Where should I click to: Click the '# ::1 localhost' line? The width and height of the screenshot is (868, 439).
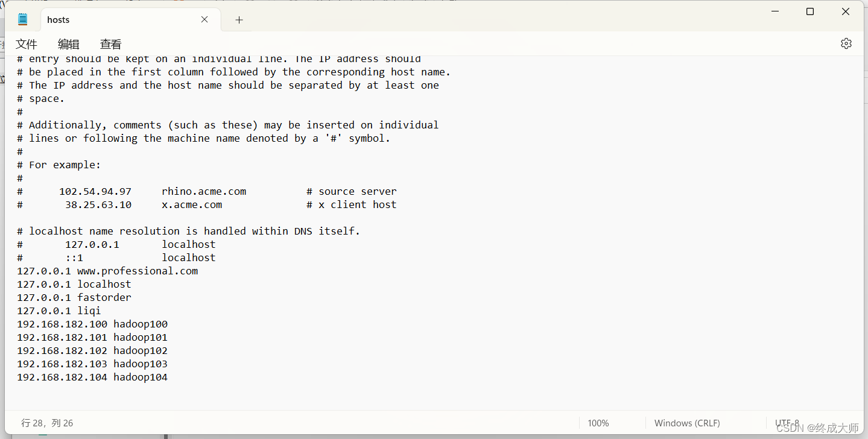[x=116, y=257]
